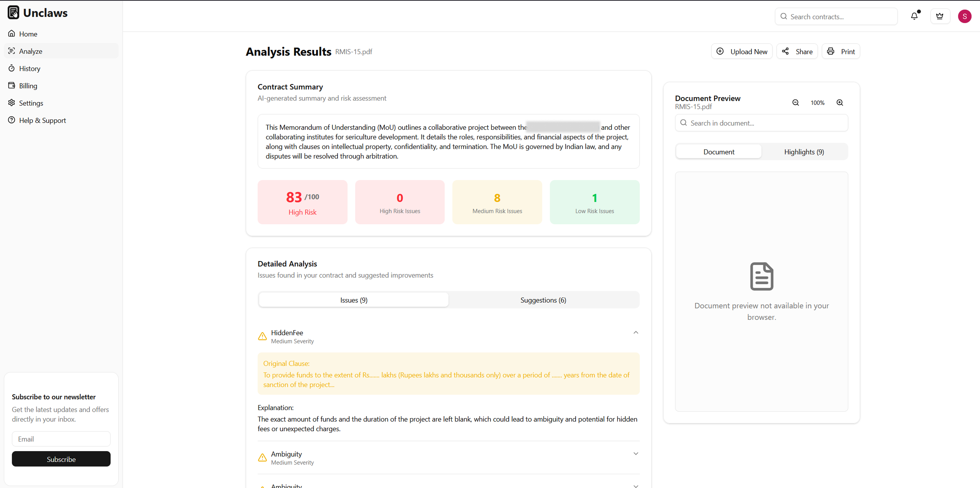980x488 pixels.
Task: Click the Detailed Analysis heading
Action: (x=287, y=264)
